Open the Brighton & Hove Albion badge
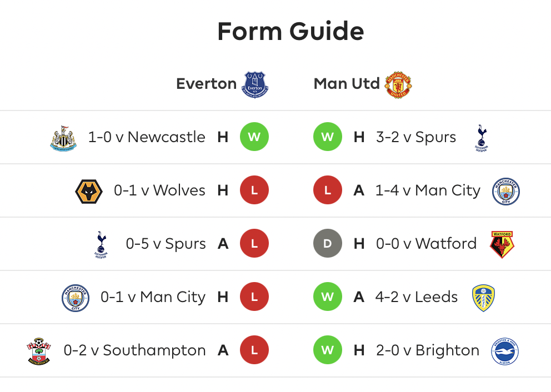This screenshot has width=551, height=392. pyautogui.click(x=504, y=351)
